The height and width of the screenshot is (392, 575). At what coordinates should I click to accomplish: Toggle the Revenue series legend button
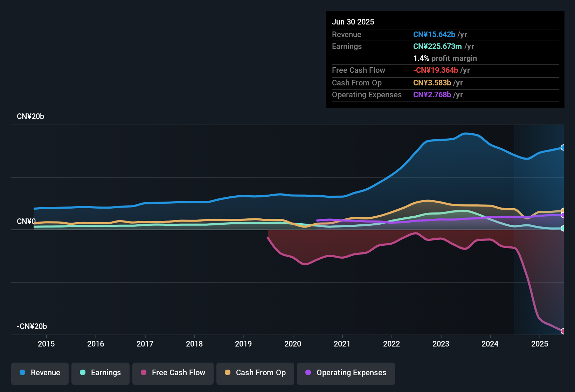point(40,373)
